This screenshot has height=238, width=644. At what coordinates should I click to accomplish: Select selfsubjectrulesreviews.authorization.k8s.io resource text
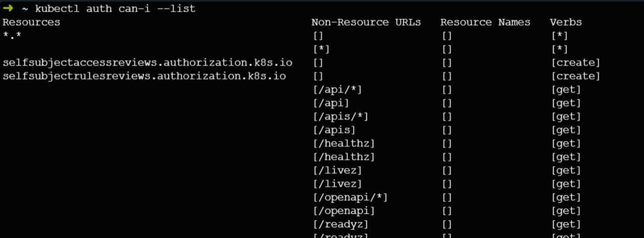[x=145, y=76]
